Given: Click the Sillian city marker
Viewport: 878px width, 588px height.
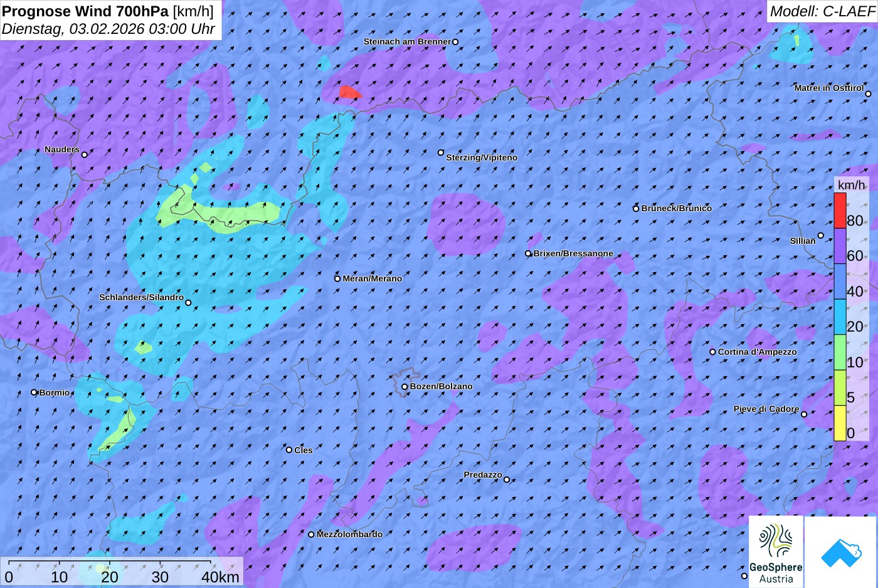Looking at the screenshot, I should coord(820,236).
